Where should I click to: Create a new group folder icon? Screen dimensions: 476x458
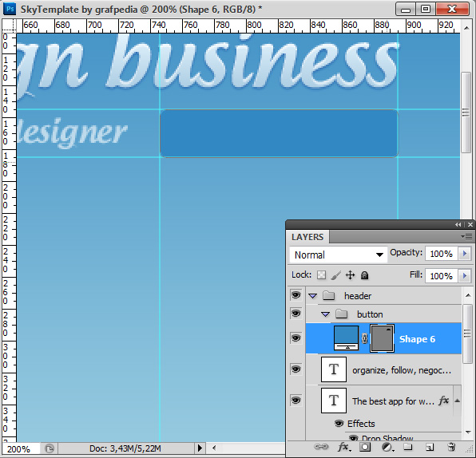(407, 447)
